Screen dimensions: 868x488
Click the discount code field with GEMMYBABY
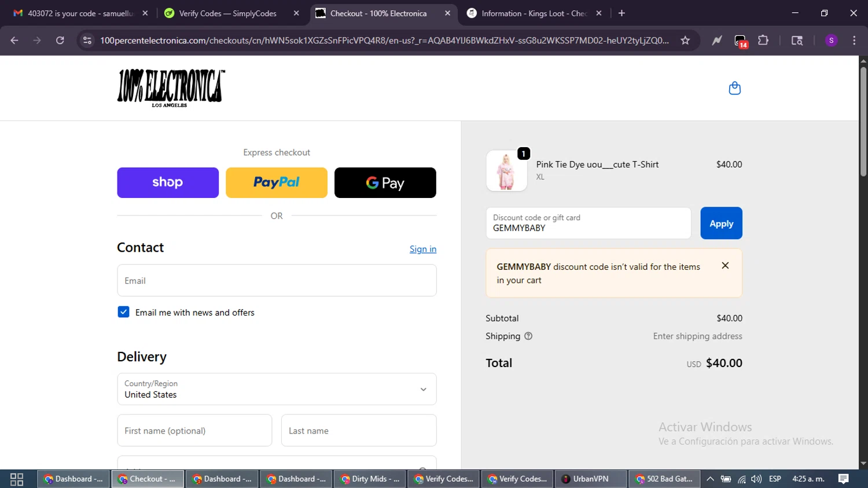click(589, 223)
